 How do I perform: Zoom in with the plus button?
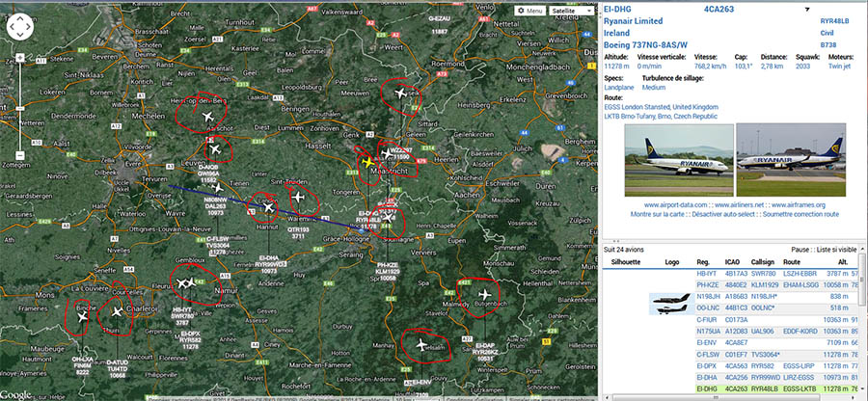click(20, 58)
